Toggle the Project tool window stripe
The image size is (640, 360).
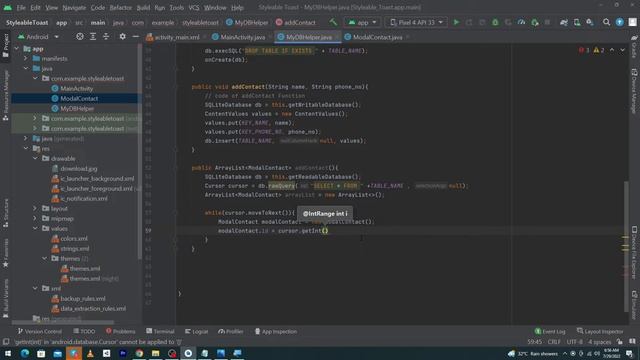tap(6, 46)
